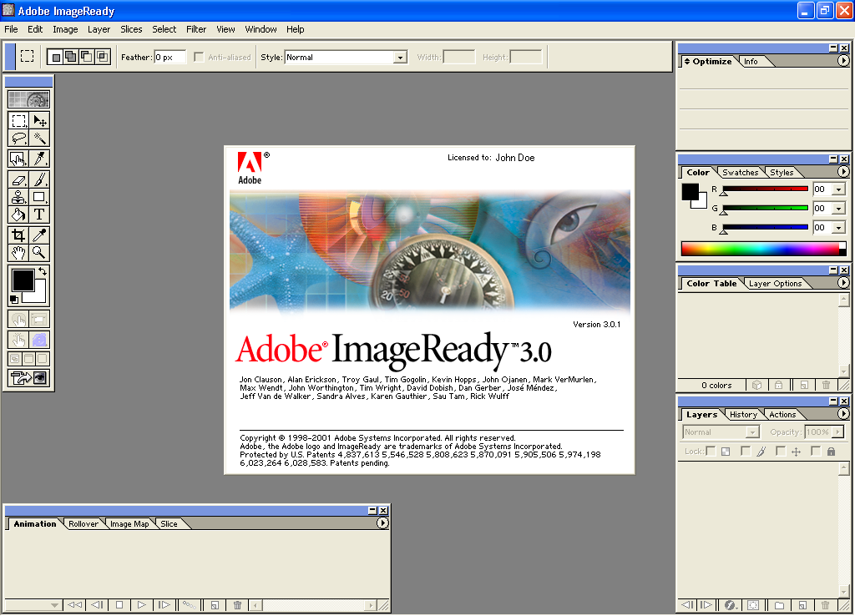The image size is (855, 616).
Task: Open the Optimize palette flyout menu
Action: pyautogui.click(x=843, y=61)
